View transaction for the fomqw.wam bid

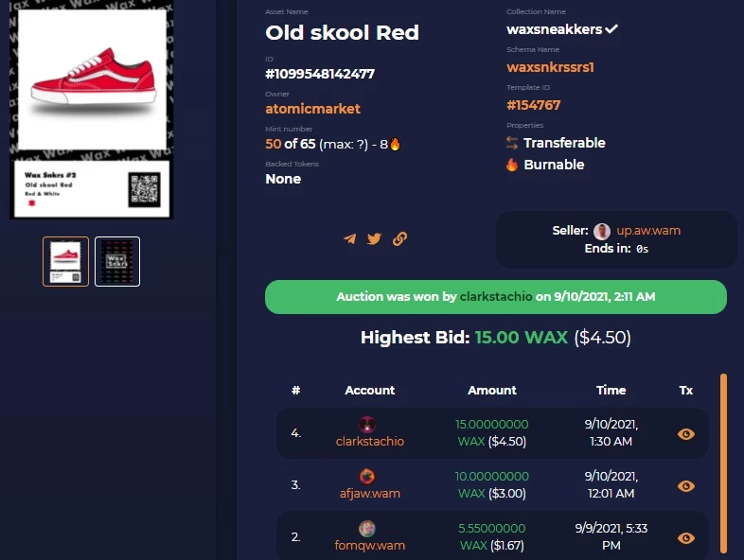686,538
